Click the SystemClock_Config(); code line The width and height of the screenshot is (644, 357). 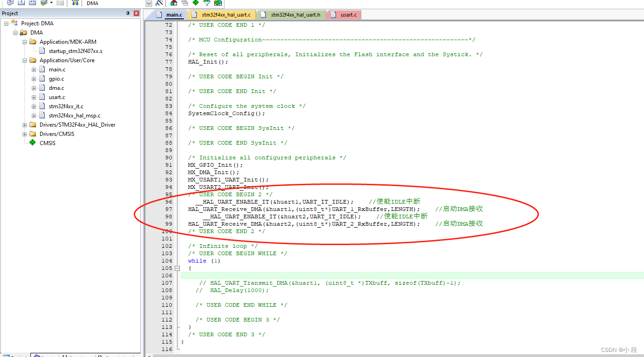click(x=226, y=113)
